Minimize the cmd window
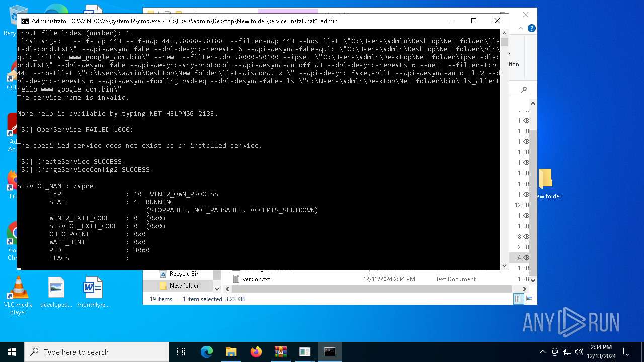The width and height of the screenshot is (644, 362). pyautogui.click(x=451, y=21)
